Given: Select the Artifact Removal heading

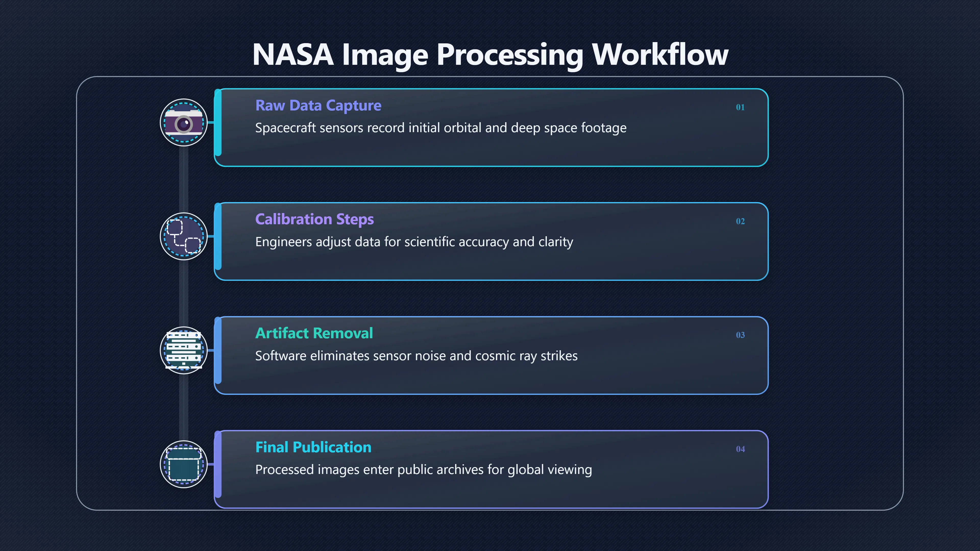Looking at the screenshot, I should (314, 333).
